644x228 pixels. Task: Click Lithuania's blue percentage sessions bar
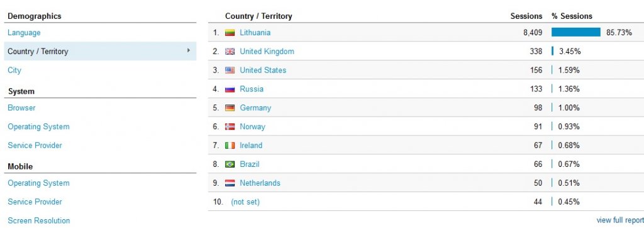tap(576, 33)
